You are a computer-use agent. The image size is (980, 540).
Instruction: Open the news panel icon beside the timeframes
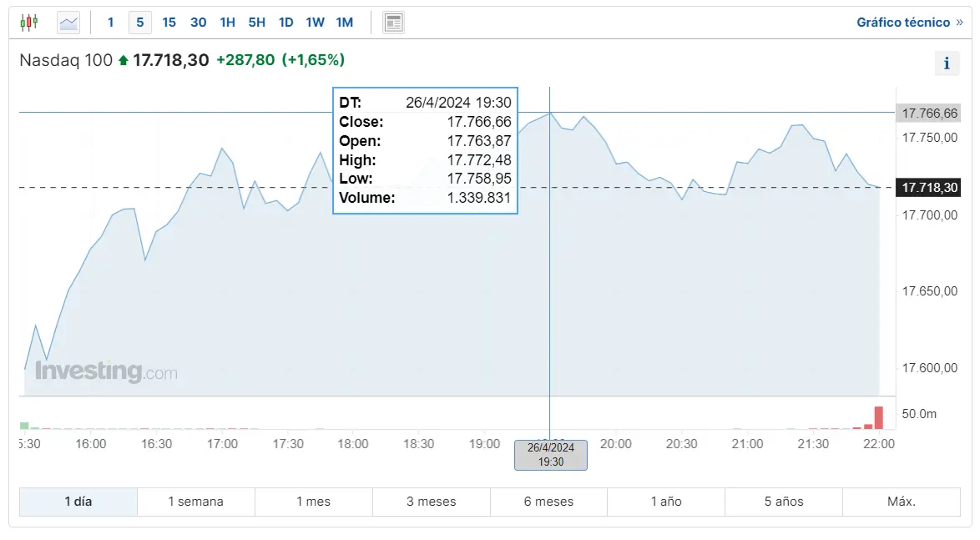392,22
